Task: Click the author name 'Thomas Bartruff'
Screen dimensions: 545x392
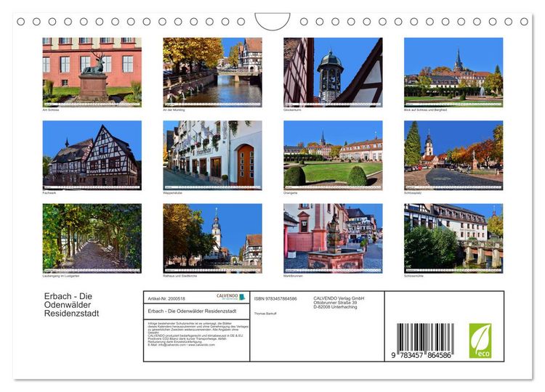Action: tap(265, 314)
